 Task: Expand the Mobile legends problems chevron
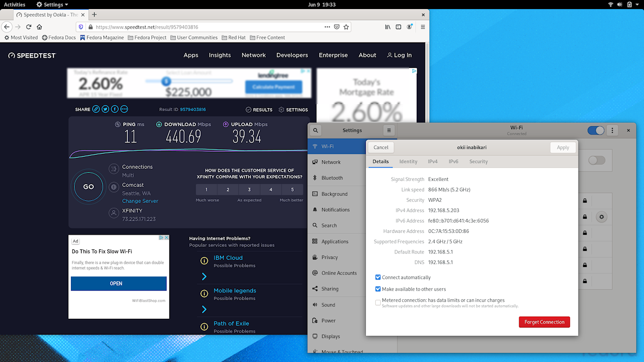pyautogui.click(x=204, y=309)
